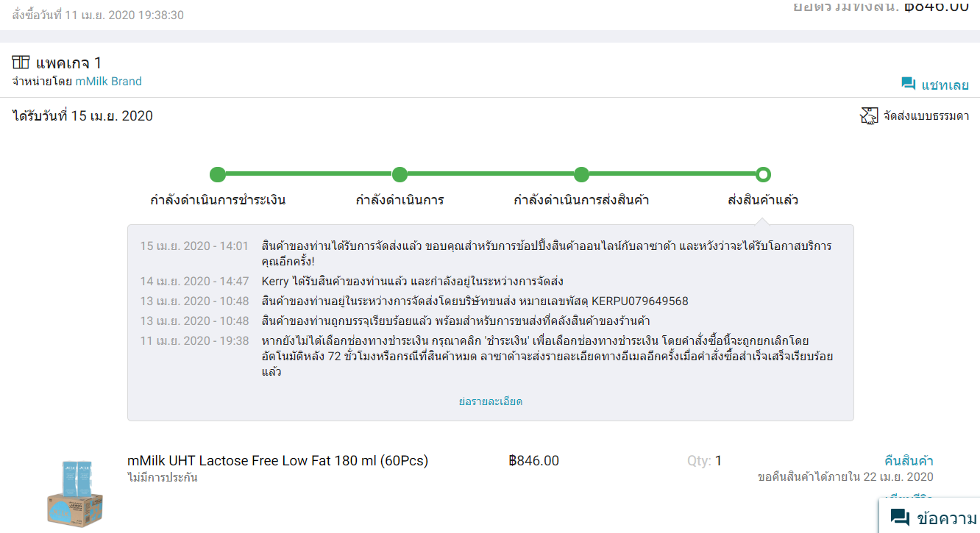Click the mMilk UHT Lactose Free product title
This screenshot has height=533, width=980.
277,461
